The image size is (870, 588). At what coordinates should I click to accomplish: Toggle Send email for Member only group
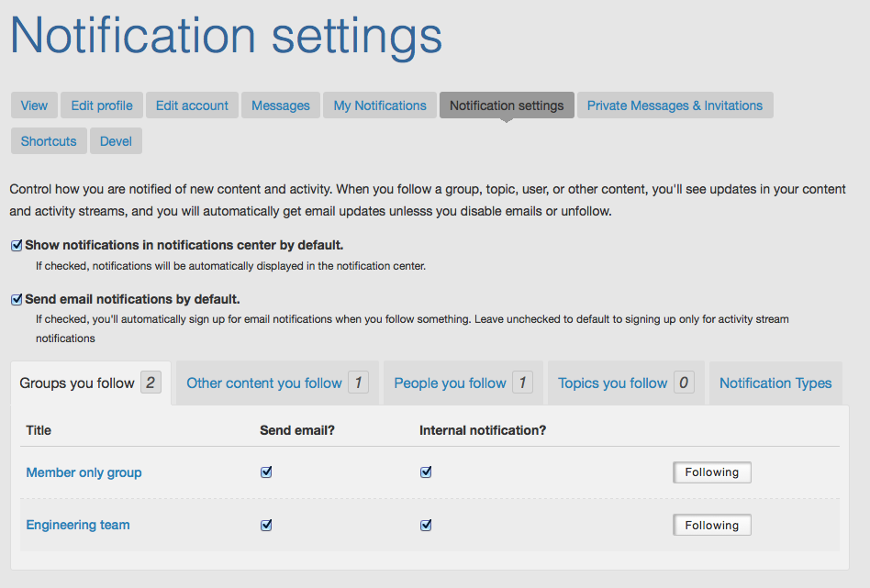point(266,472)
